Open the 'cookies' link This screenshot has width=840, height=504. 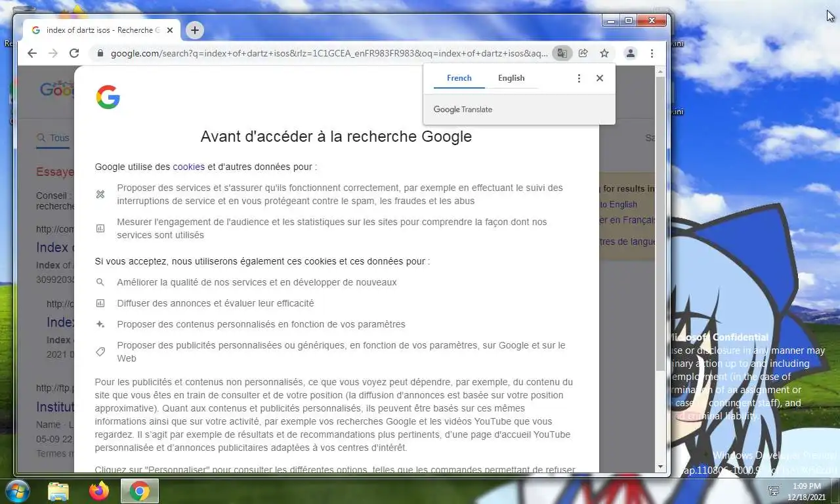pos(189,167)
